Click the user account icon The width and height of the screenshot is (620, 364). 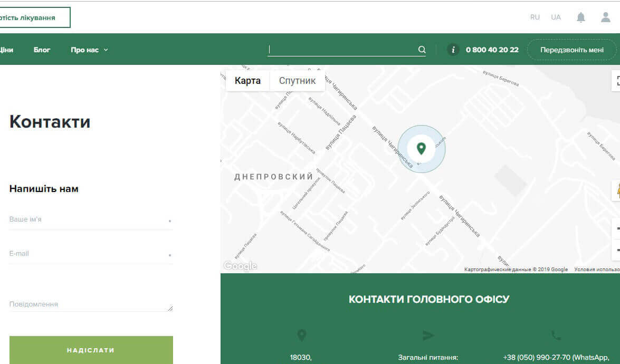point(605,17)
